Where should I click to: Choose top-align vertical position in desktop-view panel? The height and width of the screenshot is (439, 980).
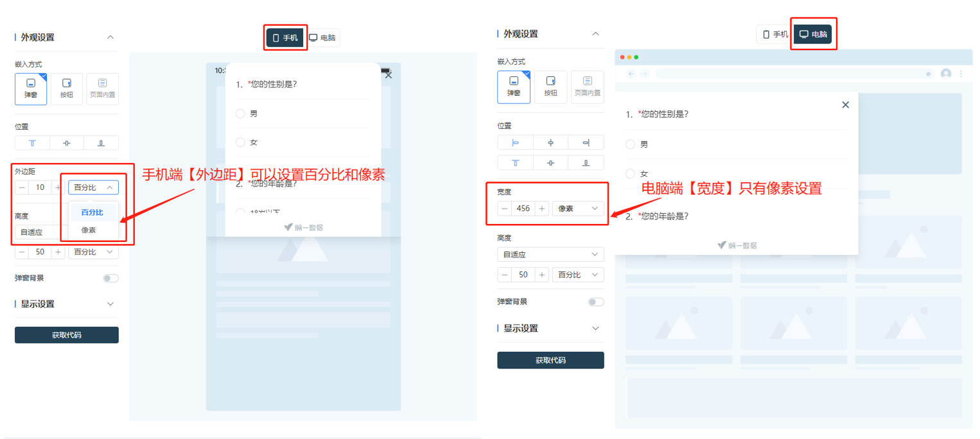(515, 162)
